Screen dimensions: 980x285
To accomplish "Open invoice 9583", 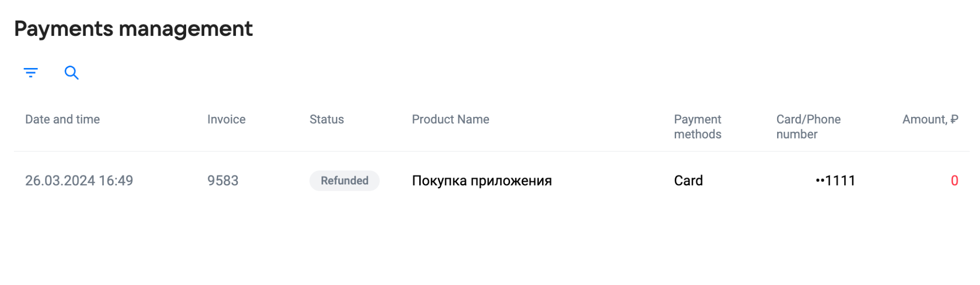I will [223, 181].
